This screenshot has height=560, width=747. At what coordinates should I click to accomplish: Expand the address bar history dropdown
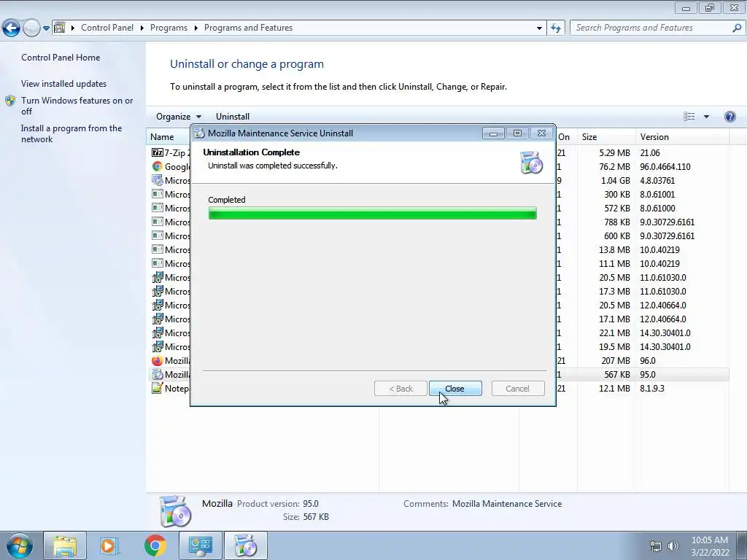539,28
